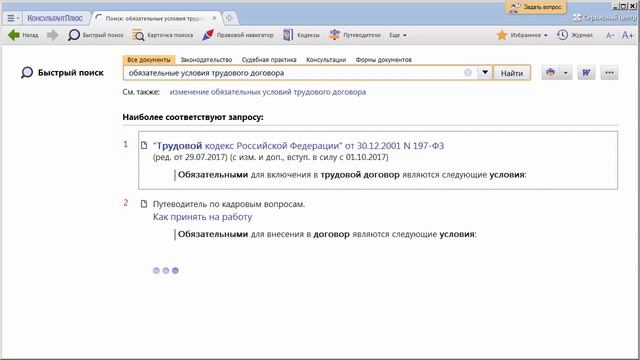Image resolution: width=640 pixels, height=360 pixels.
Task: Select Все документы filter tab
Action: coord(149,60)
